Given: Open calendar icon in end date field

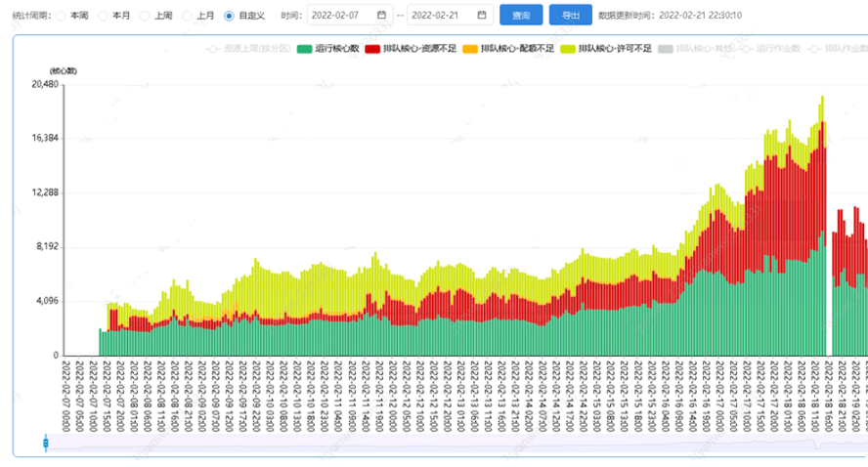Looking at the screenshot, I should [481, 16].
